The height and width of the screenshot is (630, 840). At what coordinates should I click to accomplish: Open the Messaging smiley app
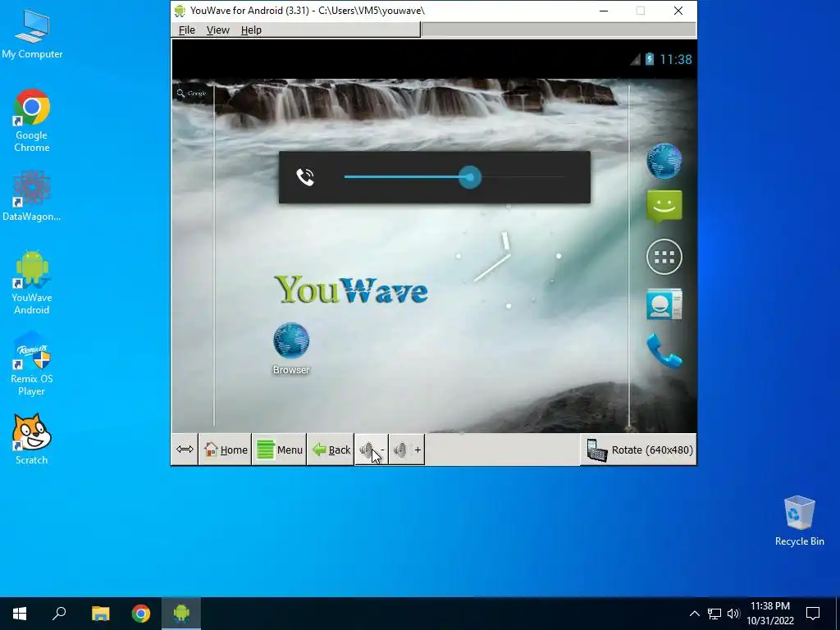tap(664, 208)
